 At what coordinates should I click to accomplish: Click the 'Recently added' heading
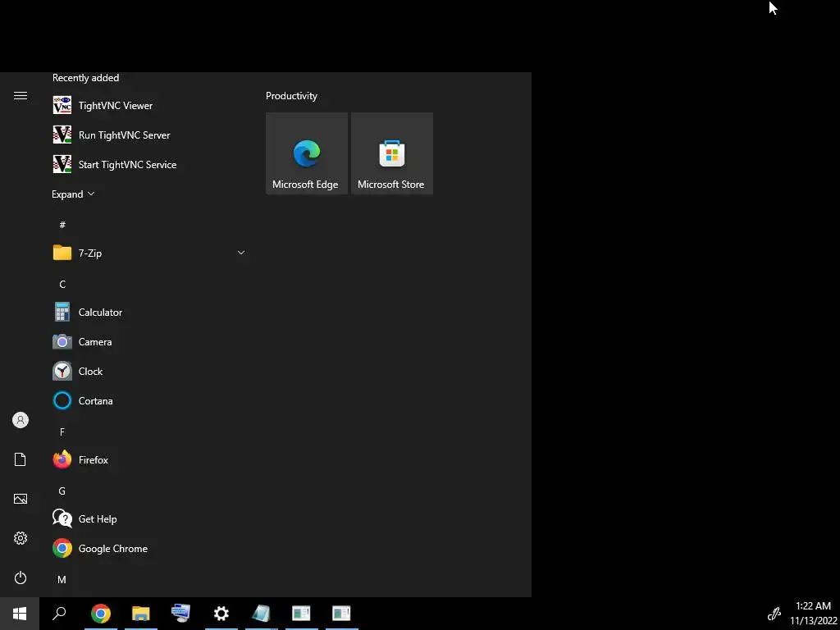point(85,78)
